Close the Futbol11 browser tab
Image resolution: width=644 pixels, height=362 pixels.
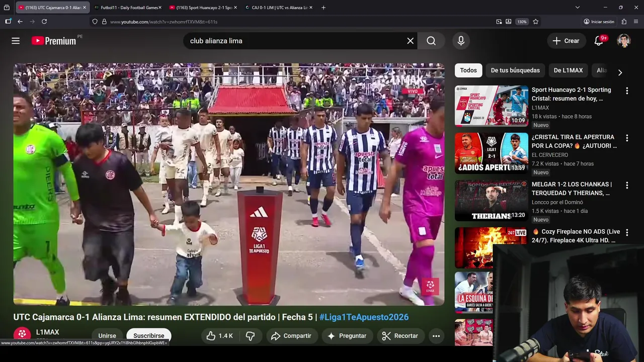coord(160,8)
